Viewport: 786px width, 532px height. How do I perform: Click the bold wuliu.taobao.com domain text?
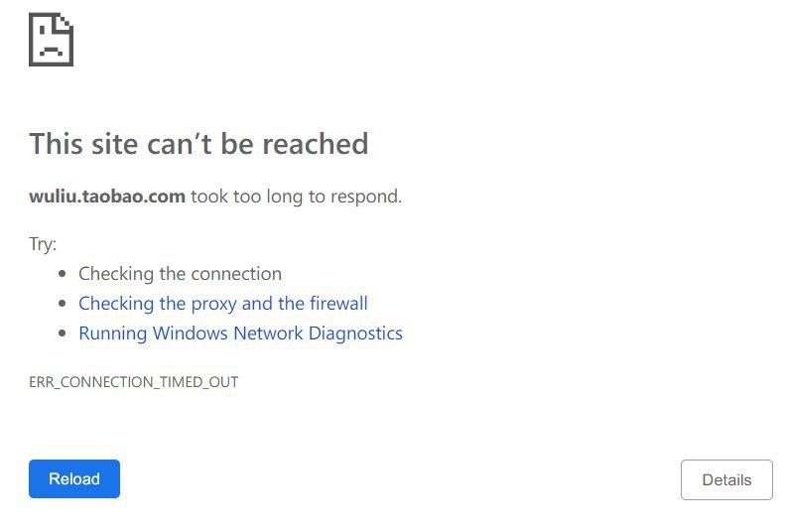coord(107,197)
